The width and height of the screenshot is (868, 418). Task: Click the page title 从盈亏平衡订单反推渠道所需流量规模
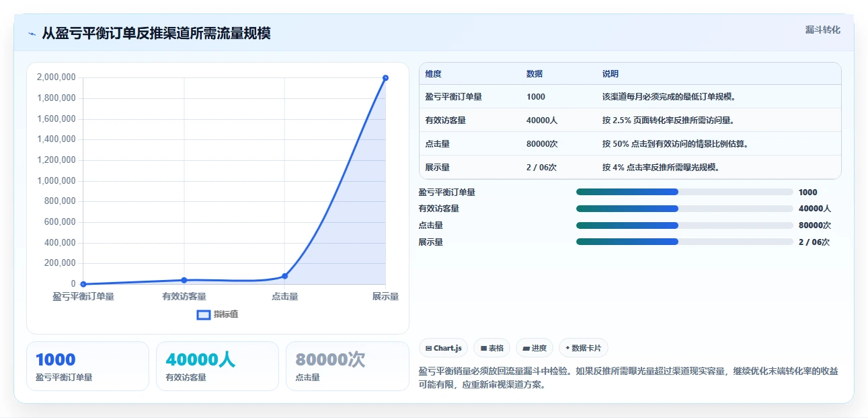[x=156, y=34]
